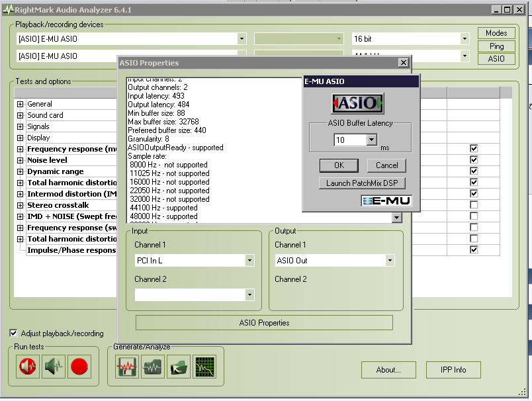The image size is (532, 401).
Task: Enable the IMD + NOISE swept test checkbox
Action: (474, 216)
